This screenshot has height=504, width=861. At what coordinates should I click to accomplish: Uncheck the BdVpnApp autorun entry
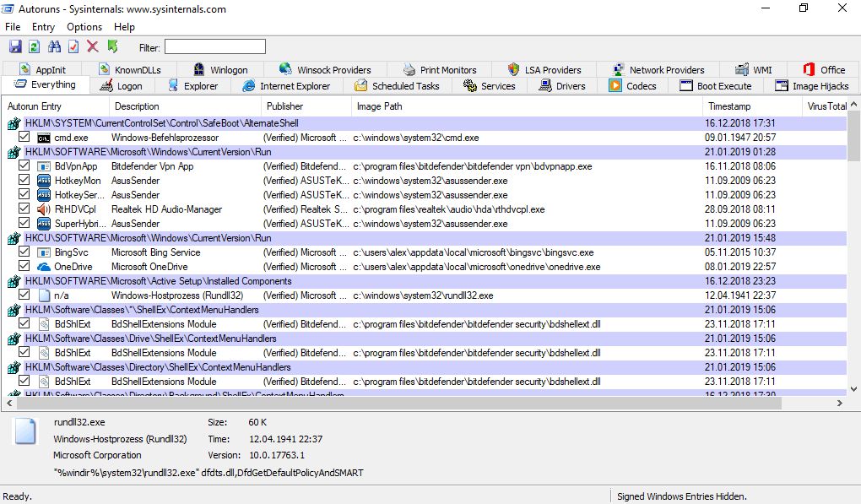click(24, 165)
